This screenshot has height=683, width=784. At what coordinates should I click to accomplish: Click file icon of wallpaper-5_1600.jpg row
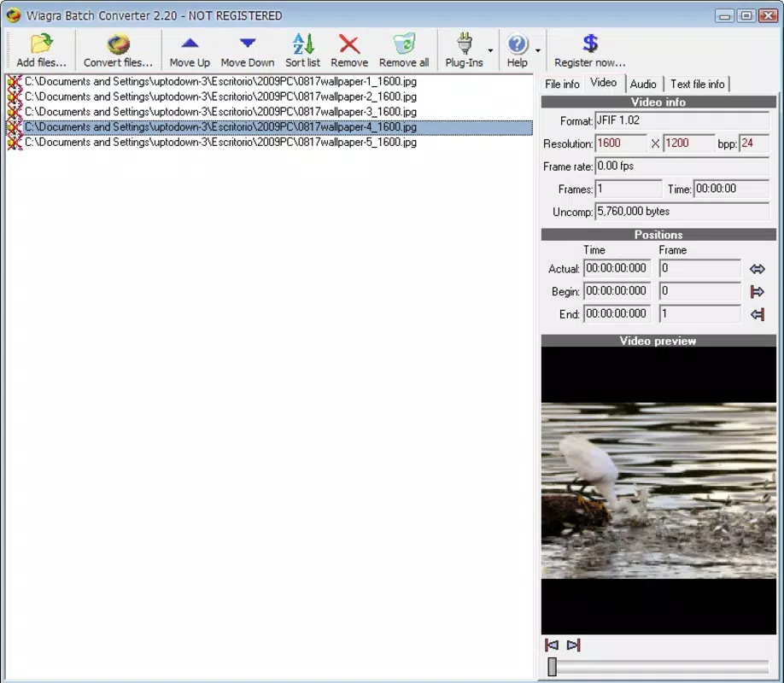(15, 143)
